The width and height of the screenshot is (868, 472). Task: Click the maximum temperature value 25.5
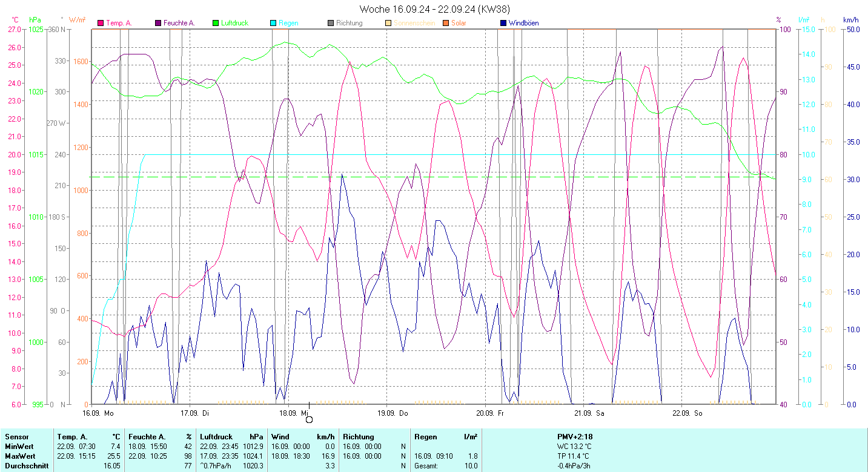[114, 456]
